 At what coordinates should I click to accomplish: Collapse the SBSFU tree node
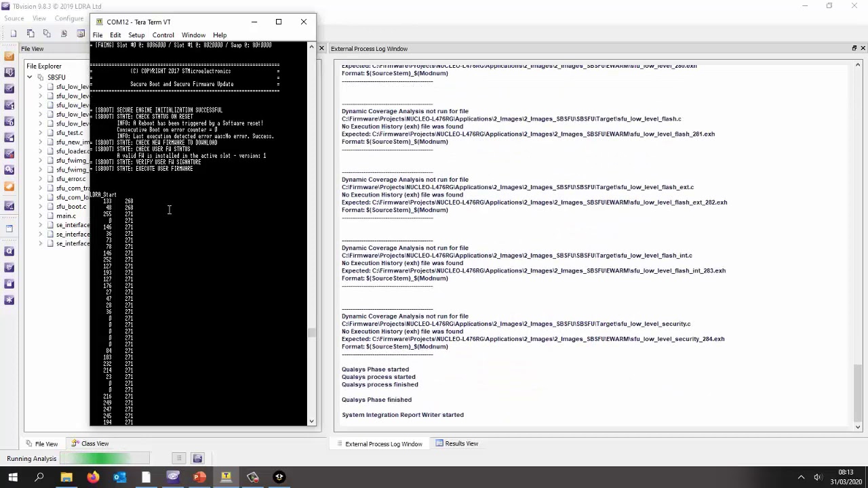[30, 77]
